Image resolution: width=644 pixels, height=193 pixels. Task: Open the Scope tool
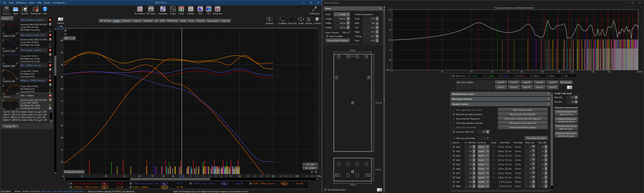click(173, 9)
